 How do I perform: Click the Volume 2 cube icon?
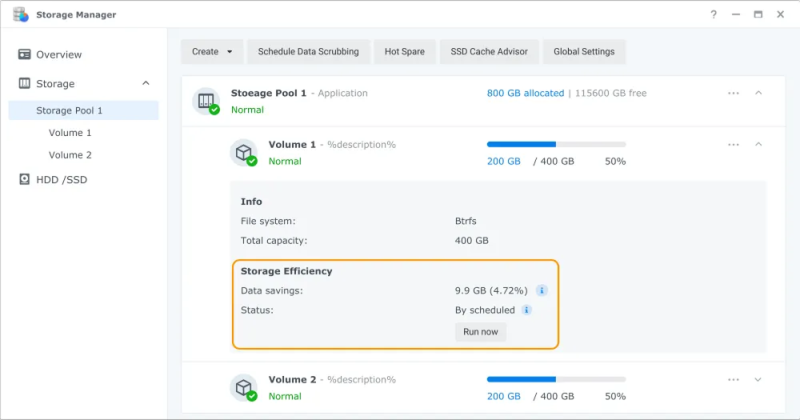tap(244, 387)
